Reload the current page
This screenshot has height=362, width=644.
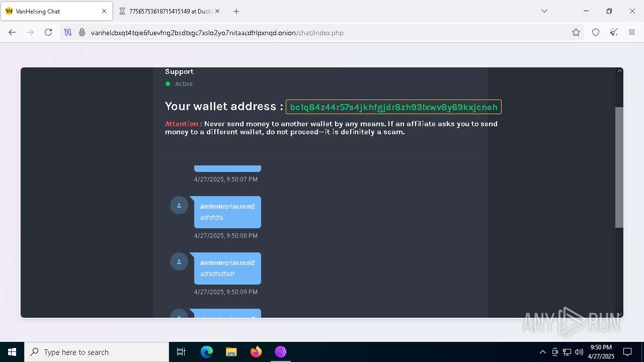(x=48, y=32)
